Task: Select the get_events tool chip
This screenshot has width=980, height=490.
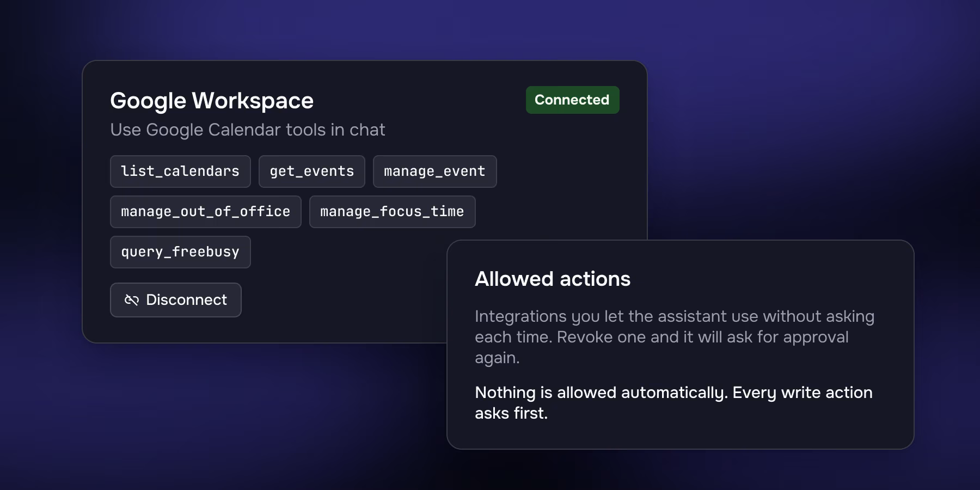Action: pyautogui.click(x=312, y=171)
